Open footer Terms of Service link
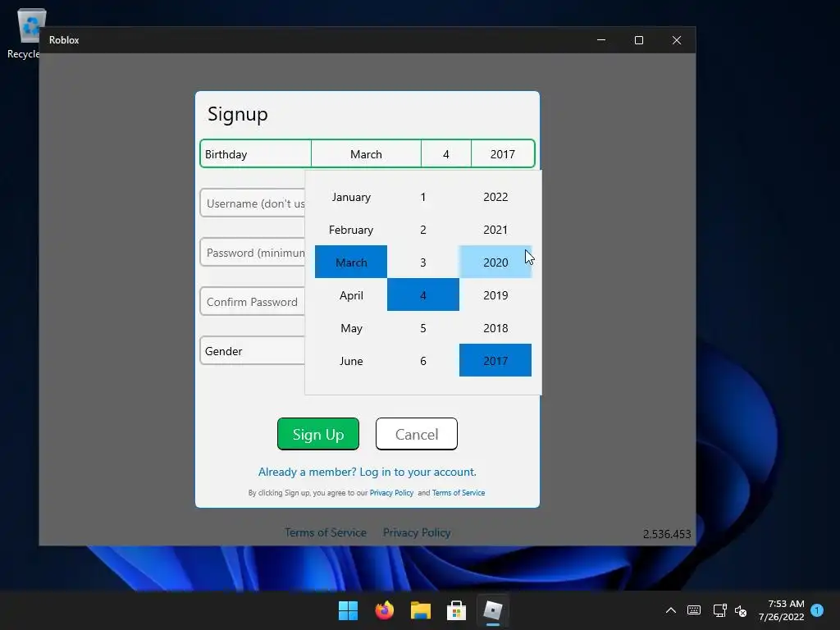Image resolution: width=840 pixels, height=630 pixels. [326, 532]
